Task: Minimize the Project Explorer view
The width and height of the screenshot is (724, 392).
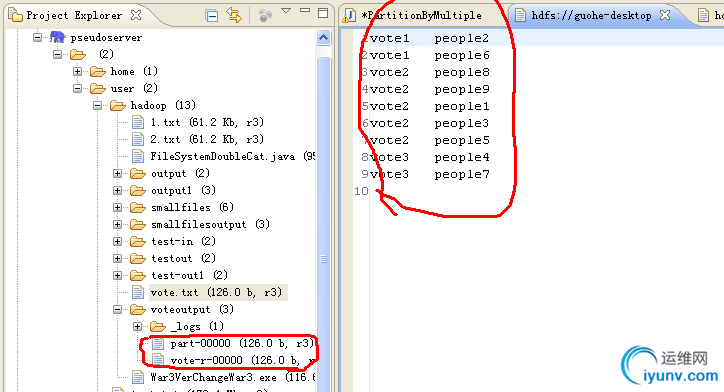Action: pyautogui.click(x=305, y=10)
